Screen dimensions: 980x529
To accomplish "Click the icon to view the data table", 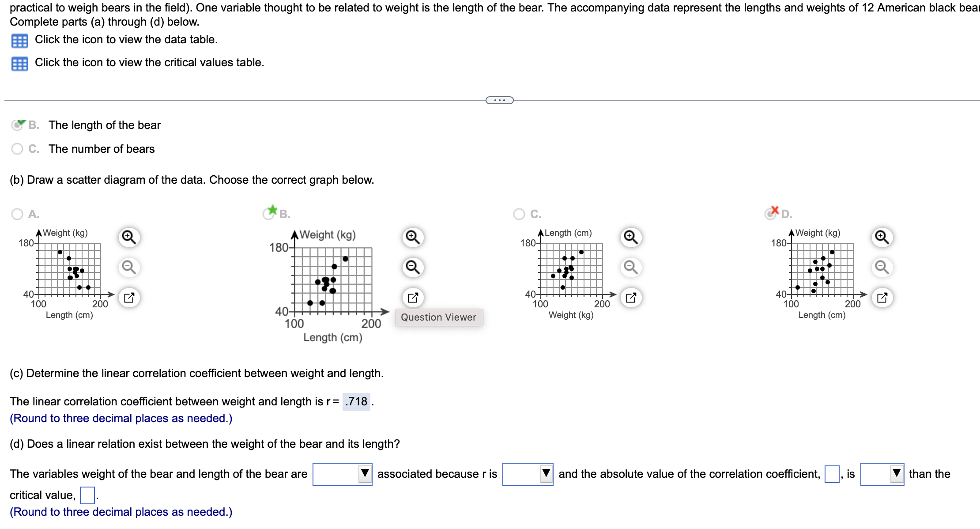I will [19, 40].
